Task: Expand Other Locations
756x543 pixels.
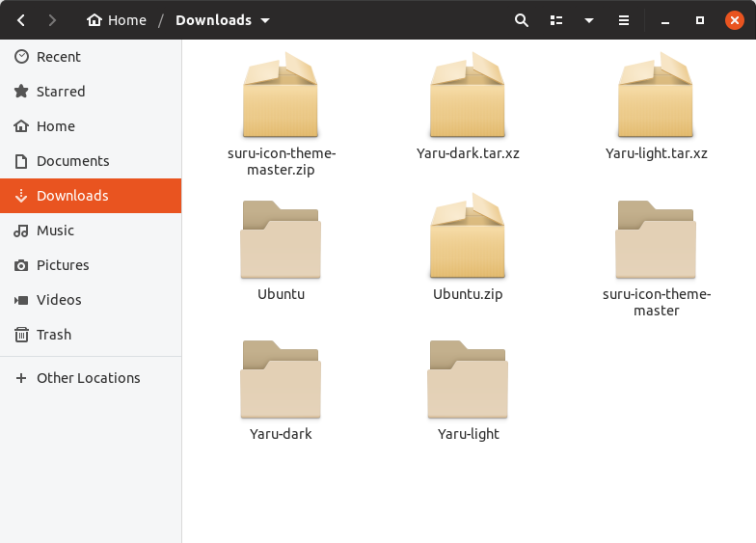Action: (x=88, y=378)
